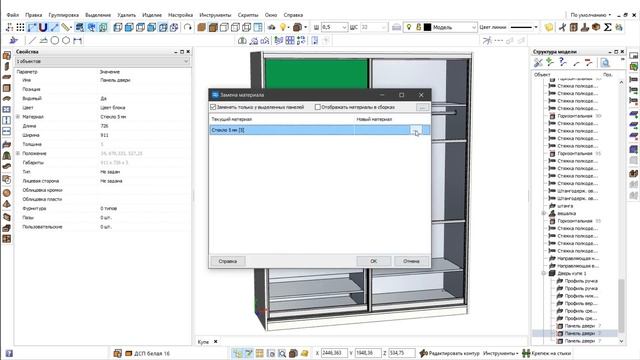640x360 pixels.
Task: Click the top icon of the left vertical toolbar
Action: click(x=7, y=55)
